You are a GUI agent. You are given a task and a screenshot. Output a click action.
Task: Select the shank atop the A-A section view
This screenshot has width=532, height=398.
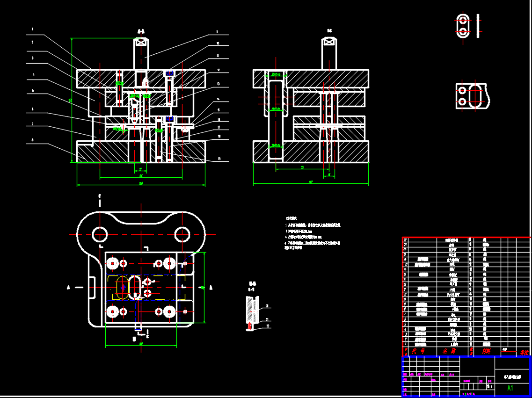tap(141, 54)
